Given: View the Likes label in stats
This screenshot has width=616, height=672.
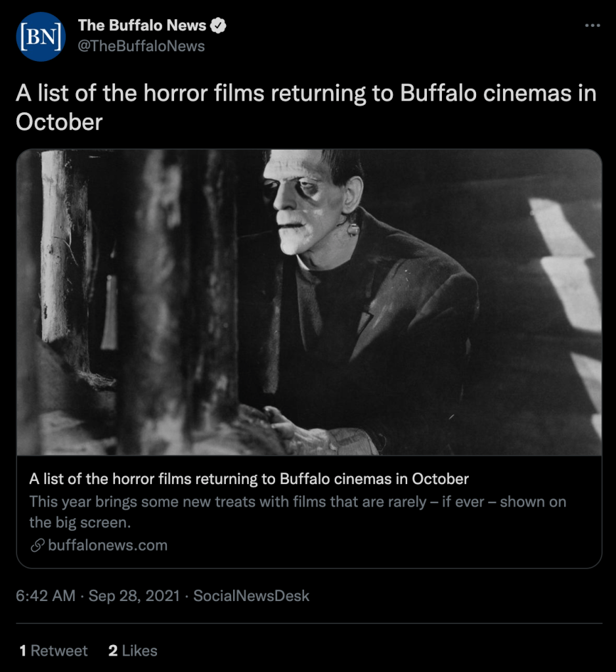Looking at the screenshot, I should [x=139, y=650].
